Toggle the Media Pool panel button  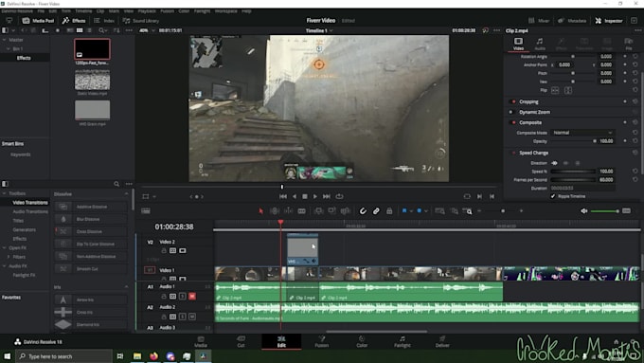[x=38, y=21]
